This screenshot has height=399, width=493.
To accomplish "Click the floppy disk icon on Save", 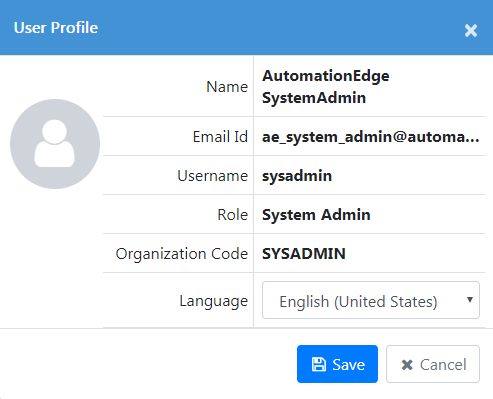I will point(319,364).
